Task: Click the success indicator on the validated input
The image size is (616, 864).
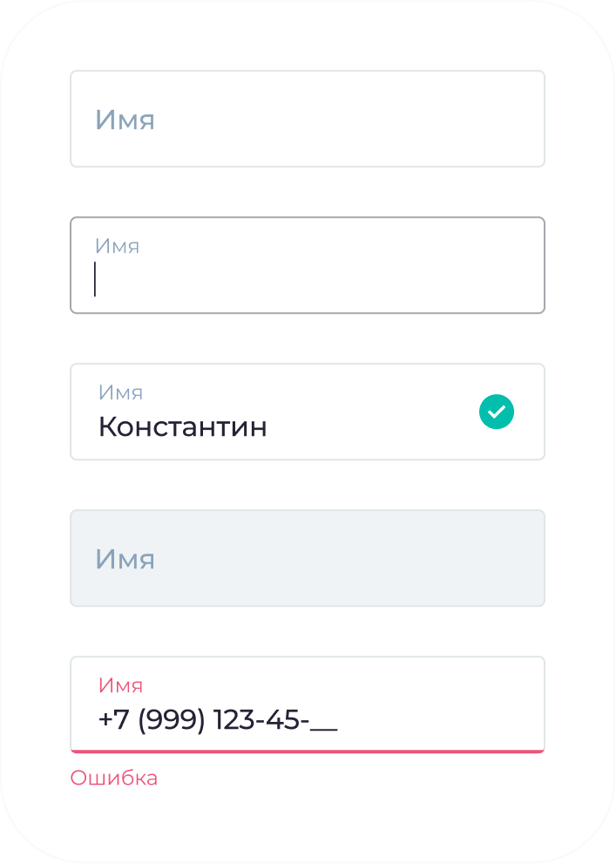Action: (497, 412)
